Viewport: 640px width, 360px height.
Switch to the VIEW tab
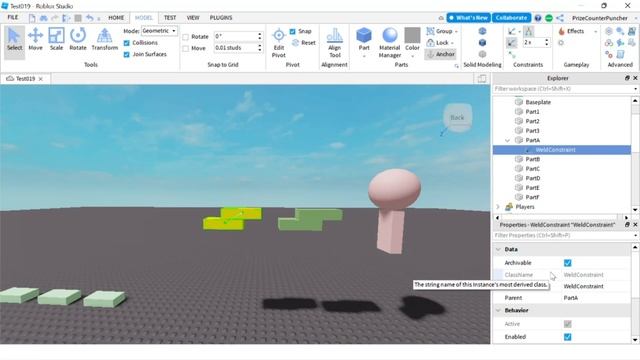tap(193, 18)
